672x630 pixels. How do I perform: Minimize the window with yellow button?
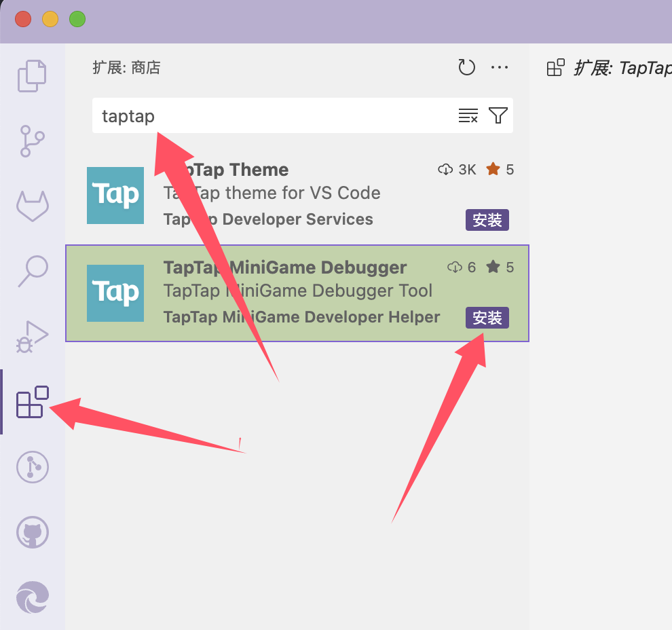pos(50,19)
